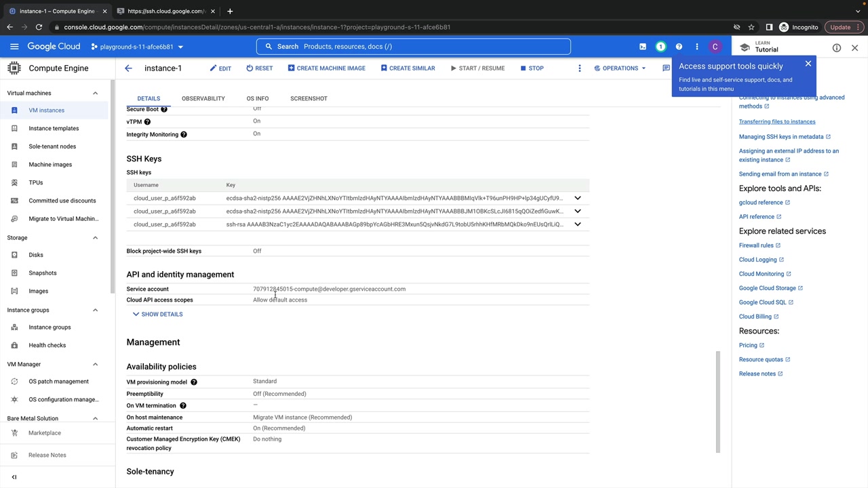Click the back arrow beside instance-1
868x488 pixels.
(128, 68)
